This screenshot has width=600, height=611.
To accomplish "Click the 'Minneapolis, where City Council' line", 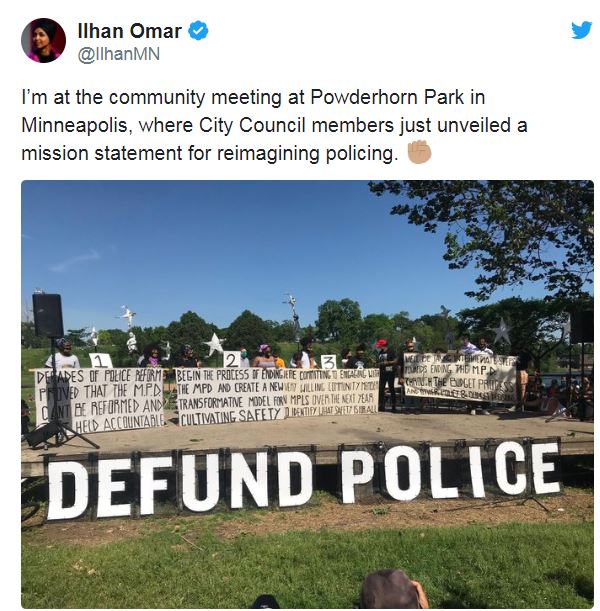I will 166,125.
